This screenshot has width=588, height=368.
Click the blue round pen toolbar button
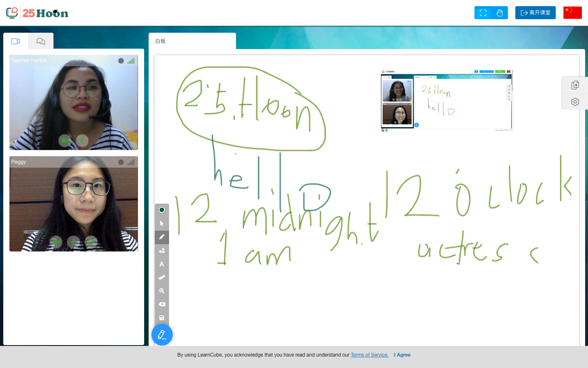click(x=162, y=335)
